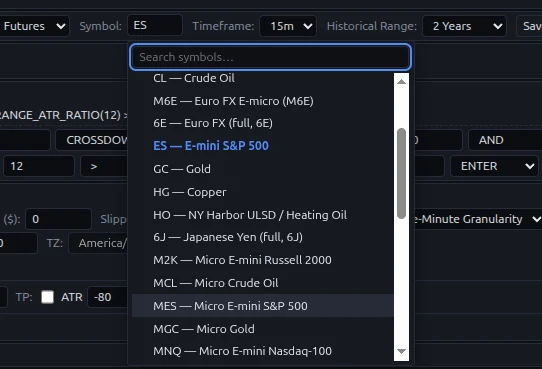Toggle the TP checkbox
Image resolution: width=542 pixels, height=369 pixels.
pyautogui.click(x=47, y=297)
